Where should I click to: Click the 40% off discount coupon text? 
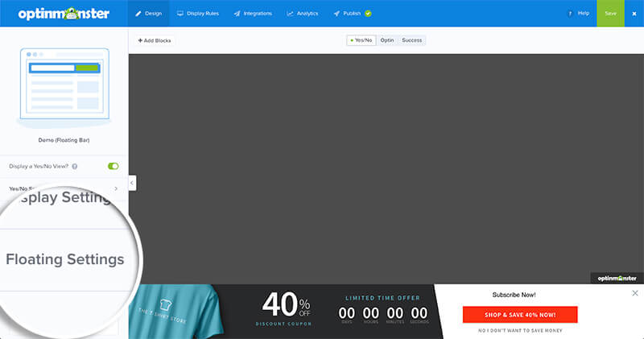pos(285,308)
